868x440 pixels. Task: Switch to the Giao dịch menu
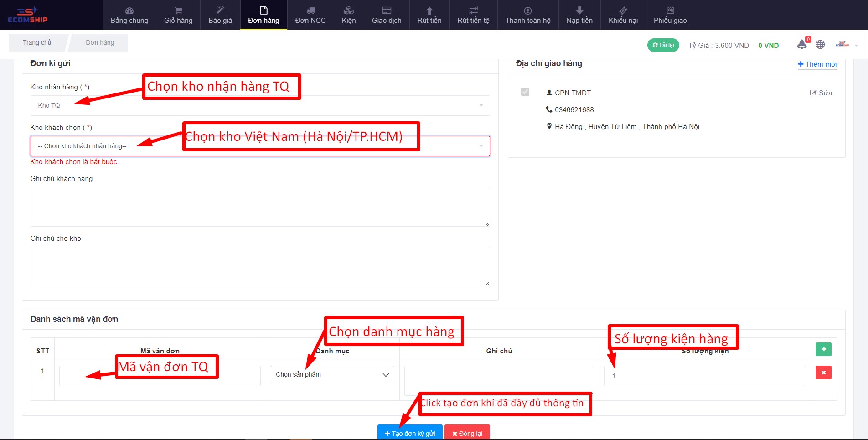(387, 15)
